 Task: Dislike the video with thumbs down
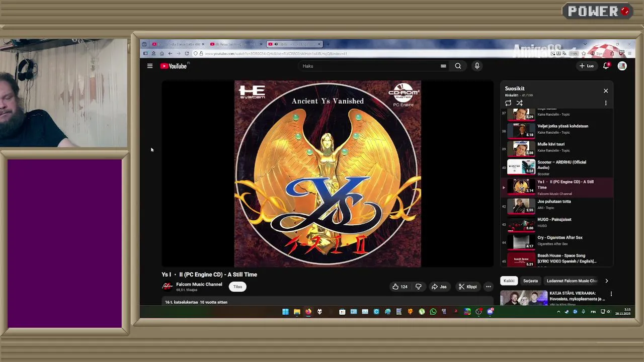coord(418,287)
